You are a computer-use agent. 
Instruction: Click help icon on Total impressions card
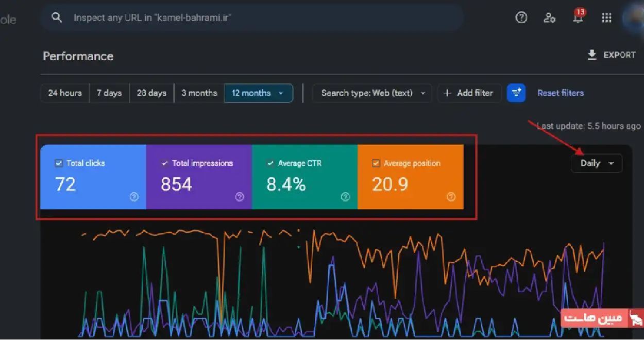point(240,197)
